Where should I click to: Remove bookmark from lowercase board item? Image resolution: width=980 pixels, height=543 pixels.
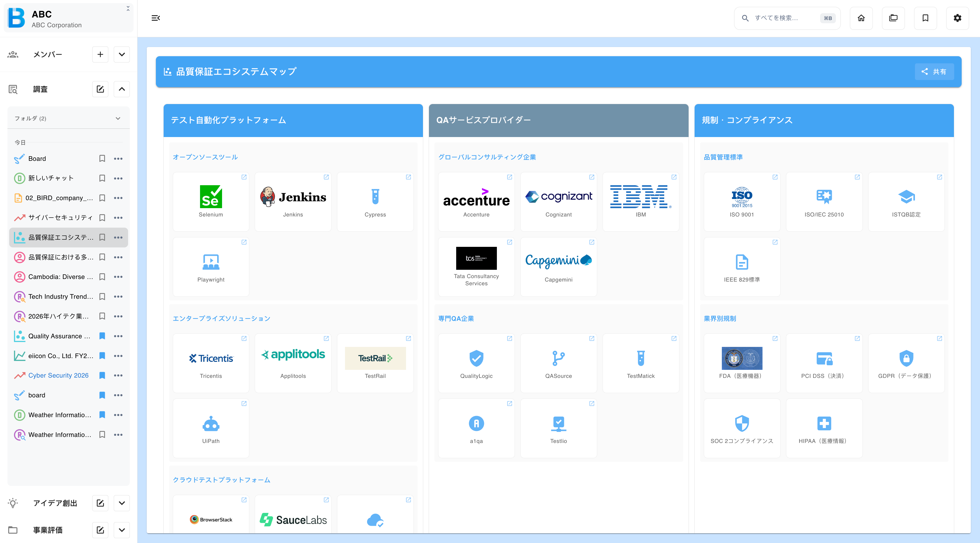tap(102, 395)
